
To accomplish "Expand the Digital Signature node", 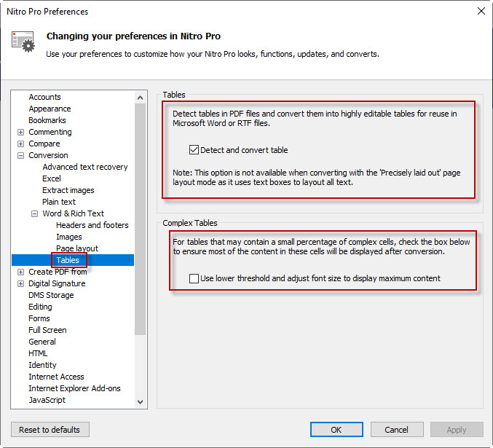I will [x=20, y=283].
